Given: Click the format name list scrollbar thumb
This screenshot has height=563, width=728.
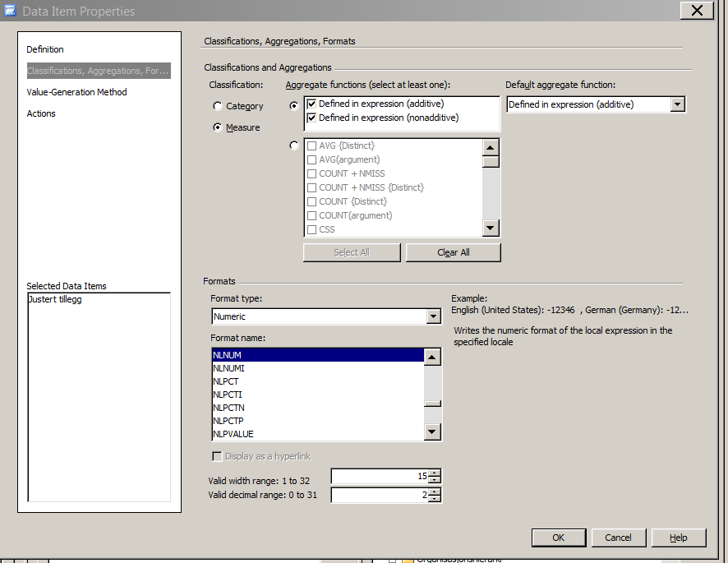Looking at the screenshot, I should (432, 404).
